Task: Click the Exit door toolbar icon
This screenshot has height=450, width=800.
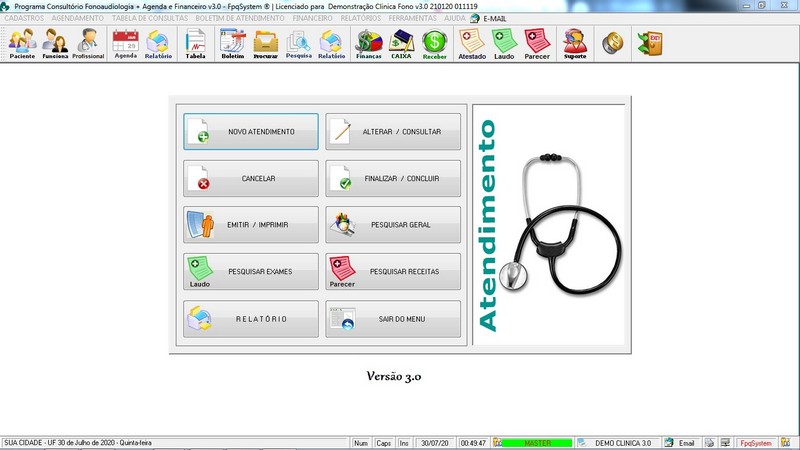Action: tap(650, 43)
